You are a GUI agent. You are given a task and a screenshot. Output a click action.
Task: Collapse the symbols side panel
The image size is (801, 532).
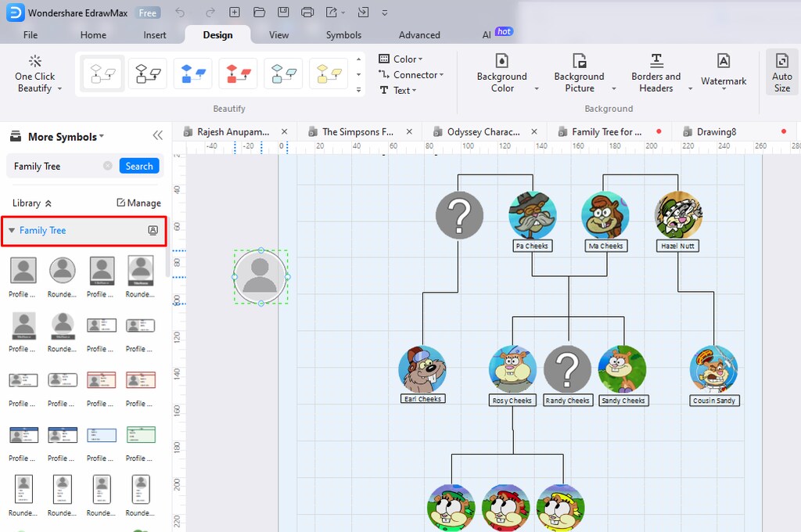point(157,135)
